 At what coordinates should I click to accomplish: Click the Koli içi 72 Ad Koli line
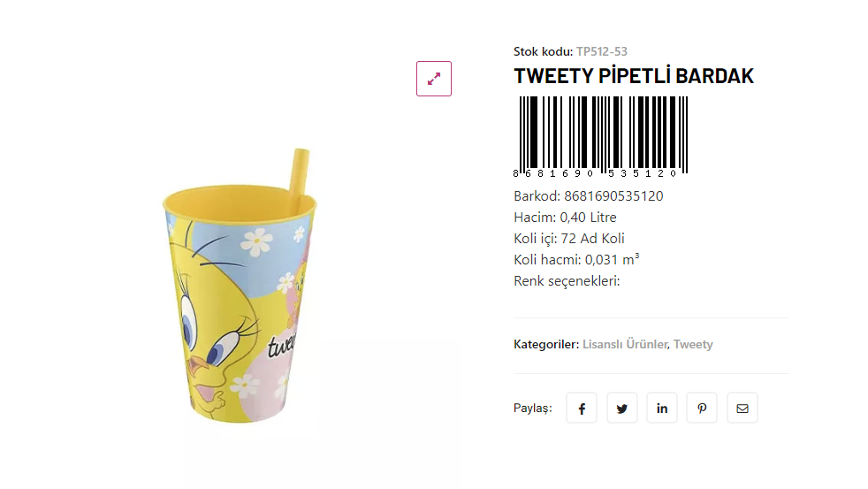tap(569, 239)
